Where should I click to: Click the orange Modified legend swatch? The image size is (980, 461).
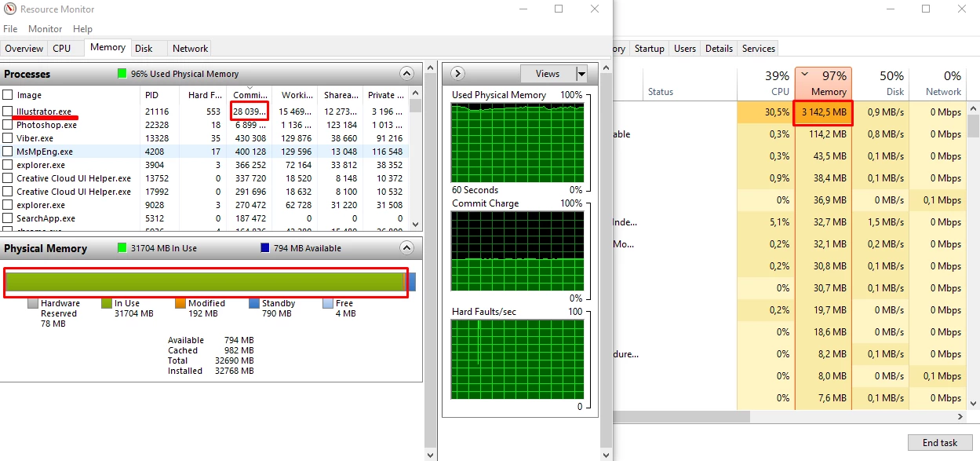(180, 303)
